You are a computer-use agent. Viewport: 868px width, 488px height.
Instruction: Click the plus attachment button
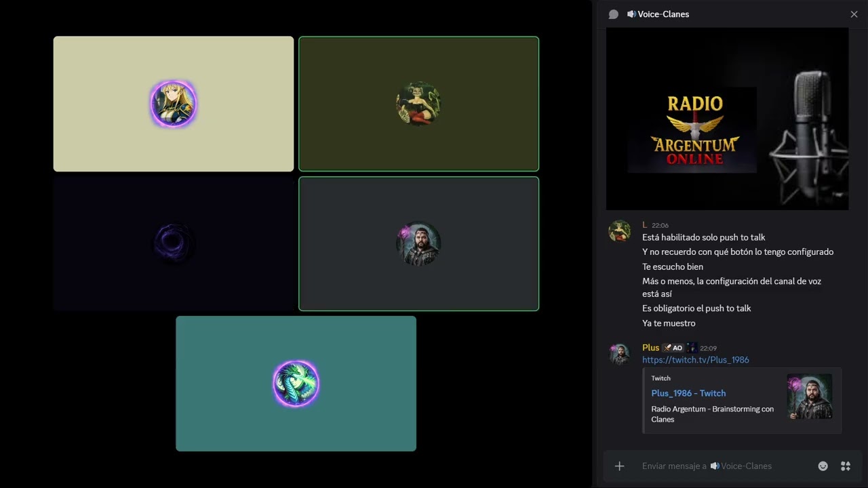click(x=619, y=466)
